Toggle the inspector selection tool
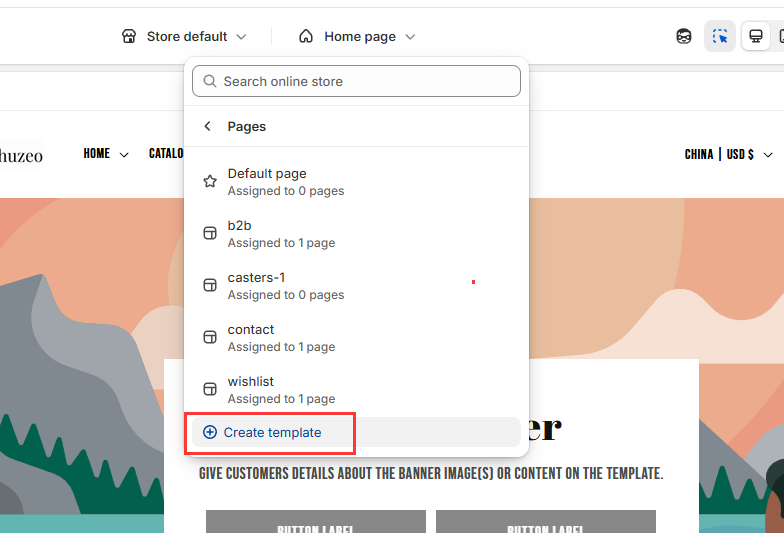Viewport: 784px width, 533px height. (720, 37)
